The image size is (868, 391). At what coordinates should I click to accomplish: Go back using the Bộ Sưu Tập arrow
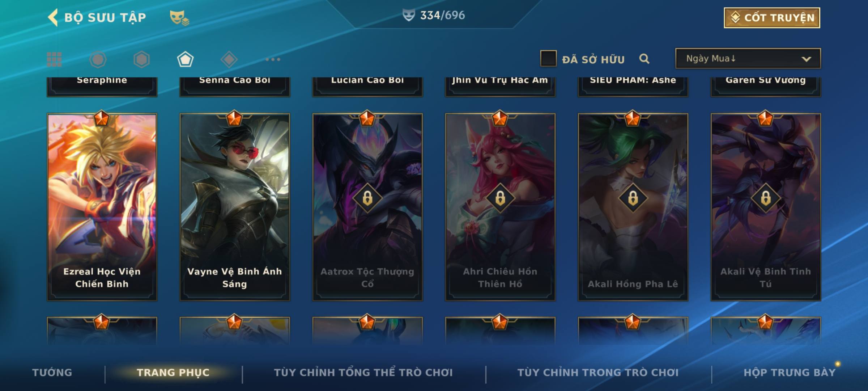(53, 17)
